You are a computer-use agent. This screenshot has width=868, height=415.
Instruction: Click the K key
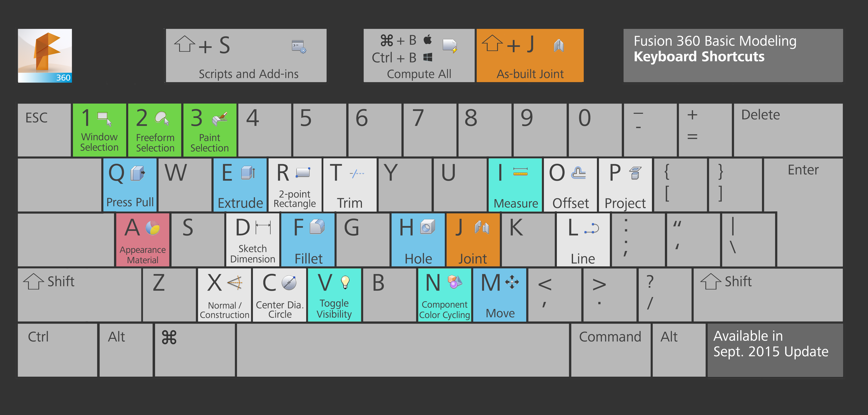[528, 240]
